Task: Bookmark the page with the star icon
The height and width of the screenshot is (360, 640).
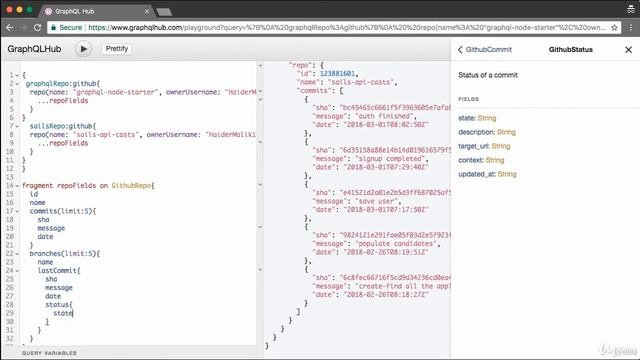Action: [x=614, y=28]
